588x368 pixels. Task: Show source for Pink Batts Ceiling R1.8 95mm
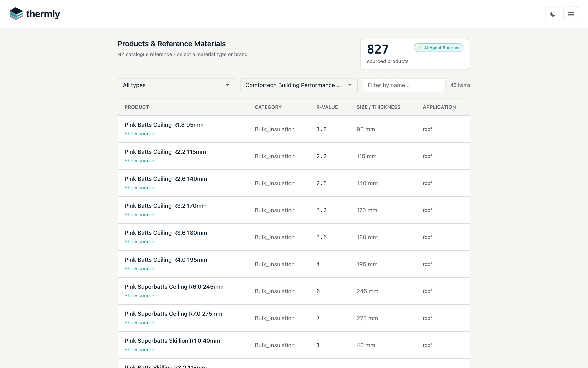[x=139, y=134]
